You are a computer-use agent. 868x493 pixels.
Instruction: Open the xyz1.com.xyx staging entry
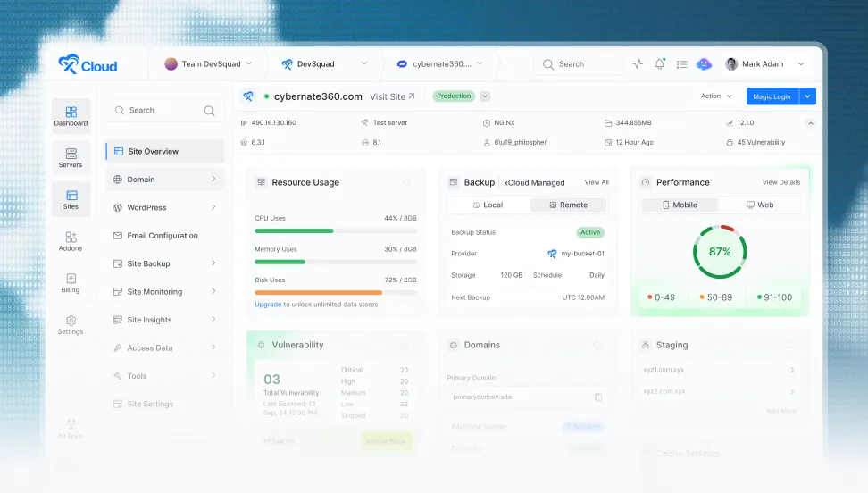pyautogui.click(x=719, y=370)
